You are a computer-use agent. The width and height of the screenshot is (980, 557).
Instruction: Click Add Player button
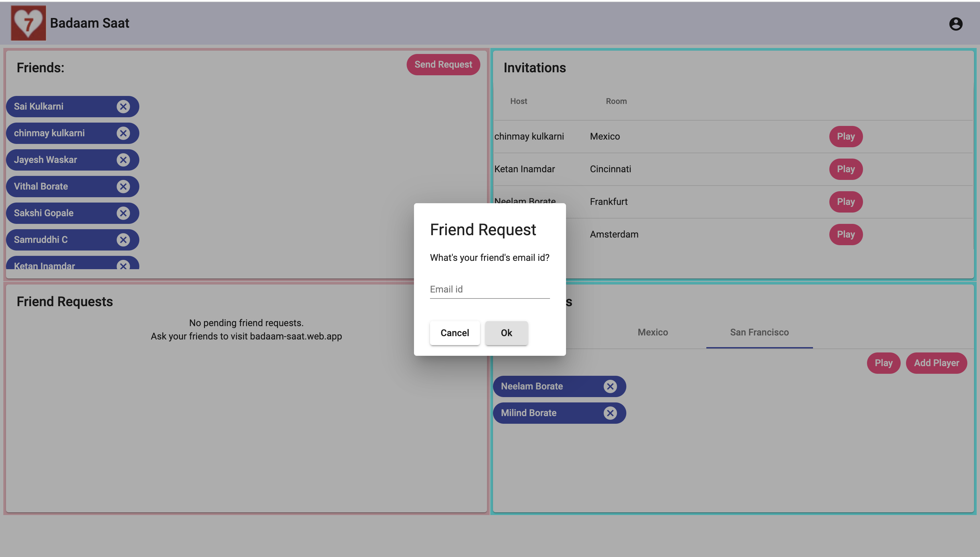[936, 363]
